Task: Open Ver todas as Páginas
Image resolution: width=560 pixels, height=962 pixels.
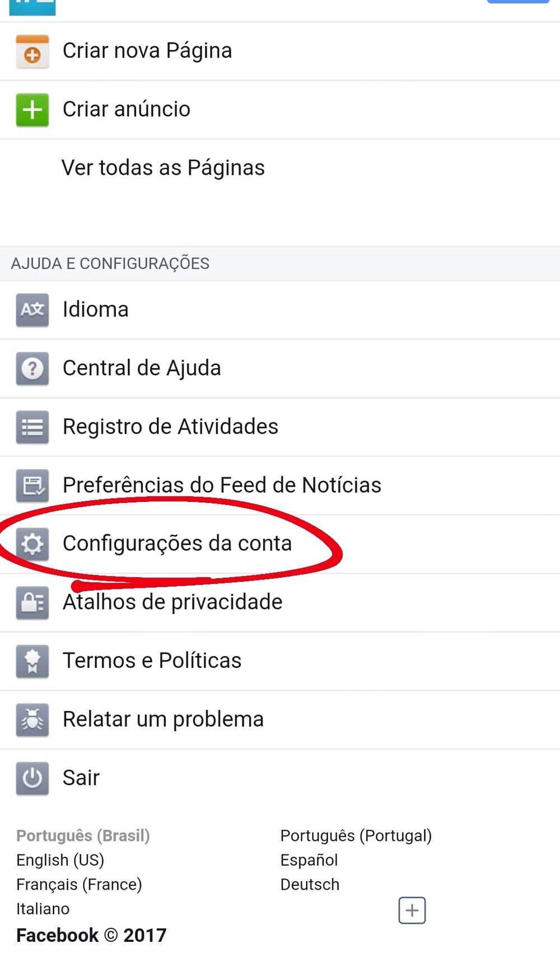Action: coord(163,168)
